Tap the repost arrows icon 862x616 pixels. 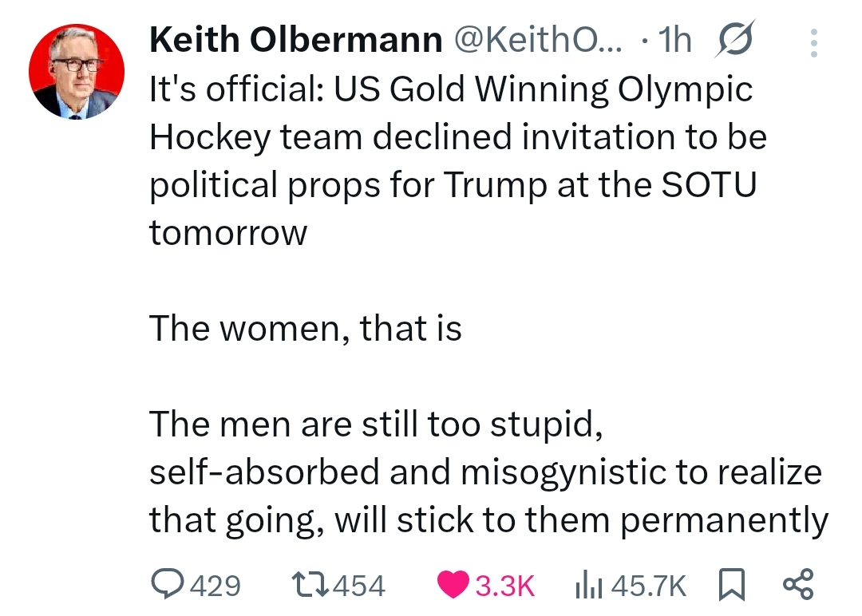[x=310, y=586]
